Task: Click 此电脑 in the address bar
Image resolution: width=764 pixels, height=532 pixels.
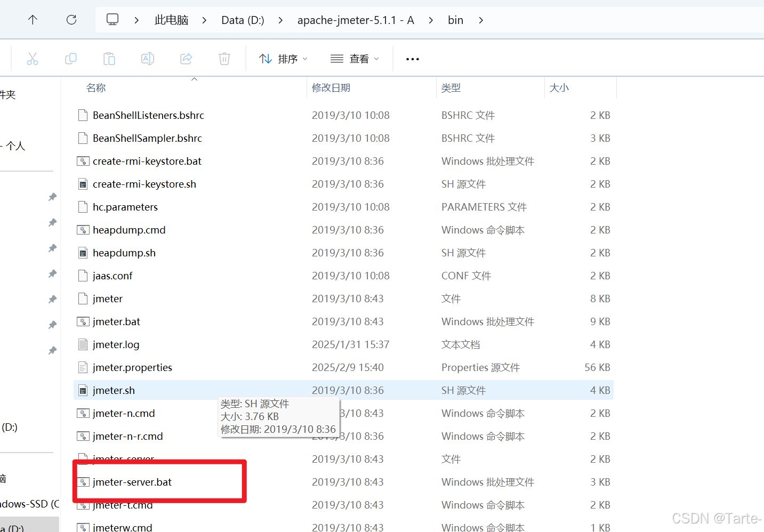Action: 172,20
